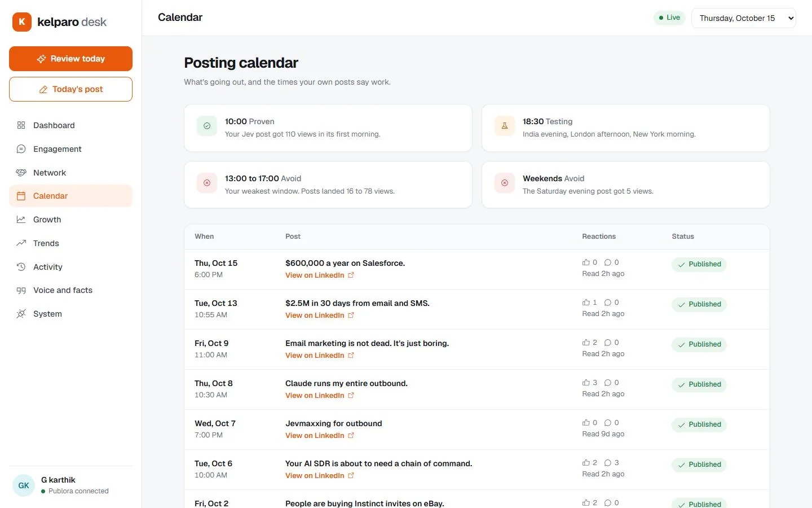812x508 pixels.
Task: Click the Status column header
Action: (x=683, y=237)
